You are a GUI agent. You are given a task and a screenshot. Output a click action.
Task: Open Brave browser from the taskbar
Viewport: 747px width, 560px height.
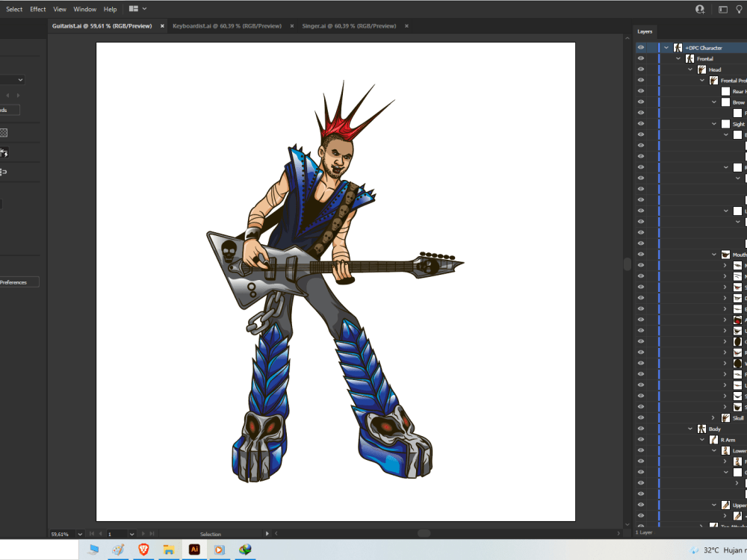143,550
